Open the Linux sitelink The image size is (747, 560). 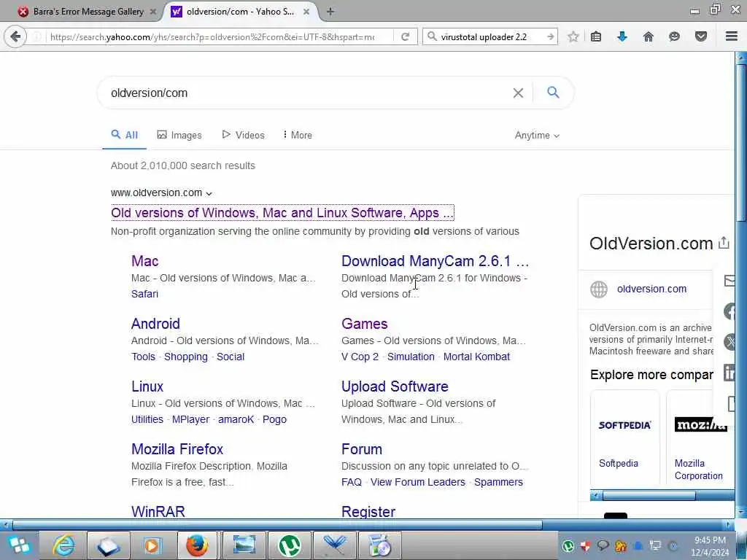click(x=147, y=386)
